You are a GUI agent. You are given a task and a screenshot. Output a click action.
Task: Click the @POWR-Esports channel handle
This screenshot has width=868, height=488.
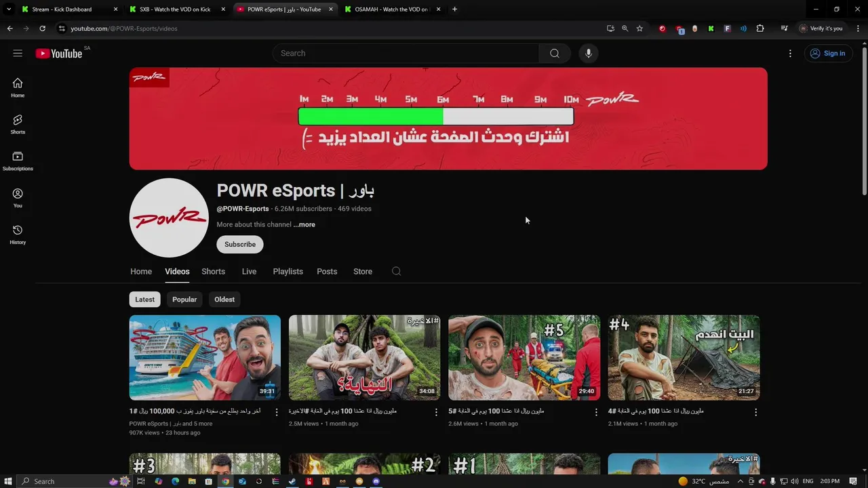[243, 209]
